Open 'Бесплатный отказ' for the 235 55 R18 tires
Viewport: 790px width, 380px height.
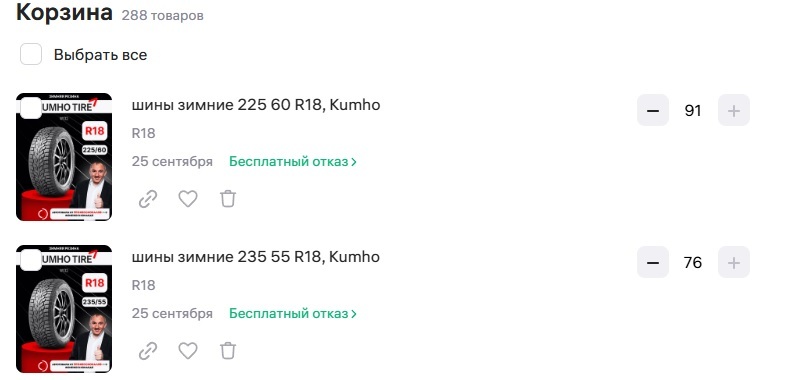pyautogui.click(x=293, y=313)
